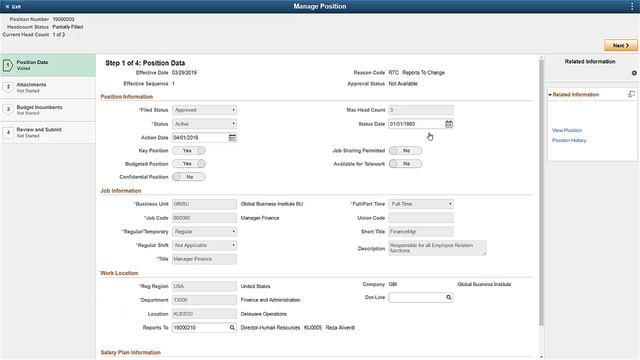Click the Reports To lookup magnifier icon

coord(232,327)
